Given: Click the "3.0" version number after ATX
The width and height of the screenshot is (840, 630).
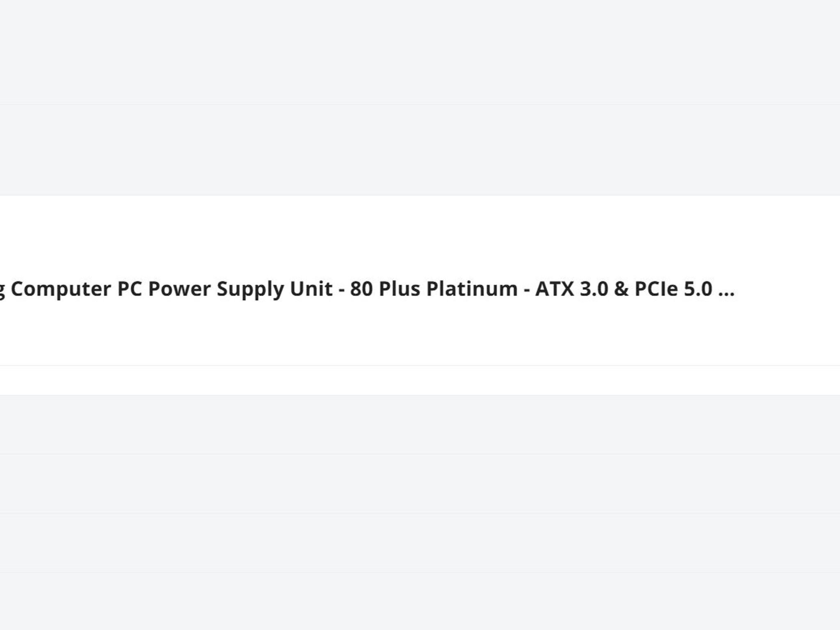Looking at the screenshot, I should [x=594, y=289].
